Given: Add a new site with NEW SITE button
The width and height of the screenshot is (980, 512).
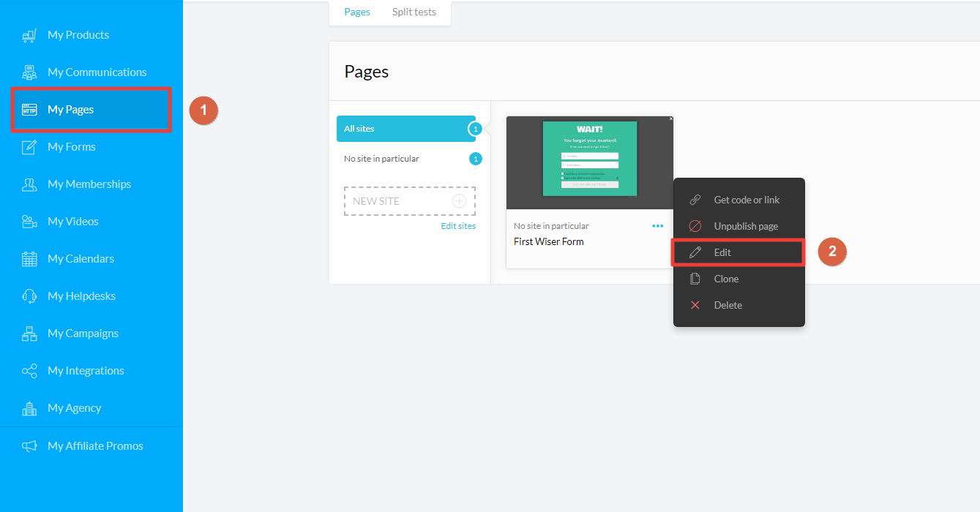Looking at the screenshot, I should (409, 201).
